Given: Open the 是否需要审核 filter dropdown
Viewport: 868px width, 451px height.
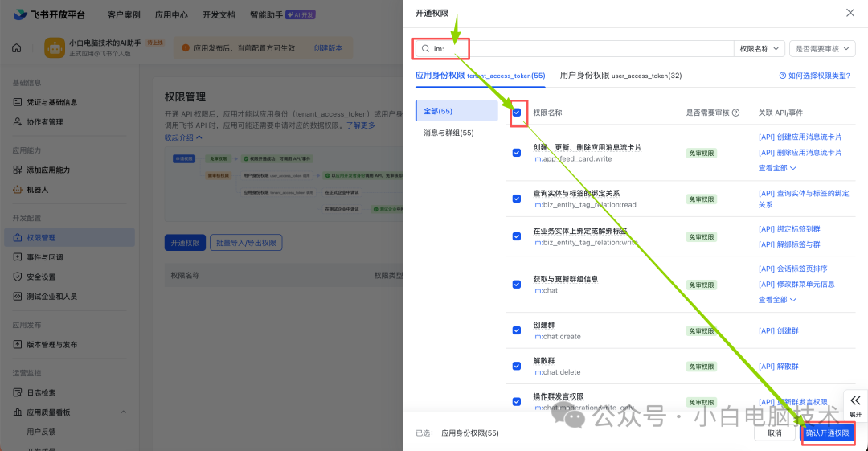Looking at the screenshot, I should pos(822,49).
